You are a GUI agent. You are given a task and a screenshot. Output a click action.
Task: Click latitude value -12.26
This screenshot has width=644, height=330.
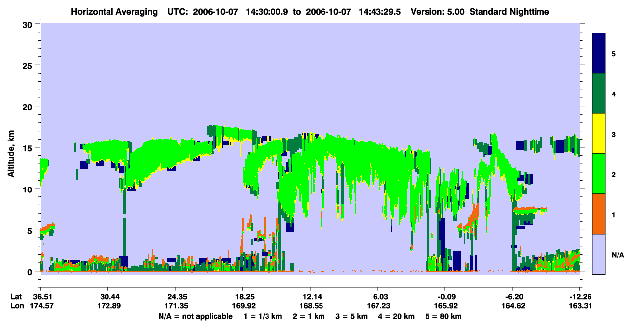point(580,296)
